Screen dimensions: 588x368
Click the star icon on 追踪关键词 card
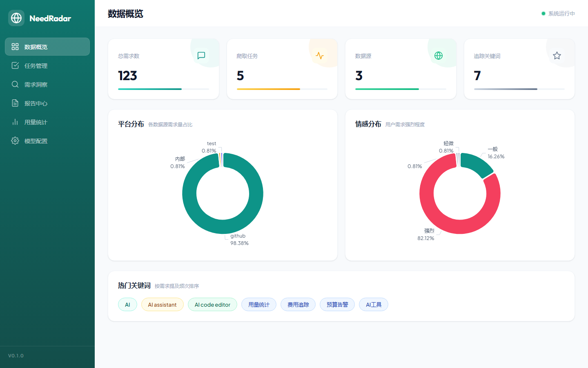click(557, 56)
